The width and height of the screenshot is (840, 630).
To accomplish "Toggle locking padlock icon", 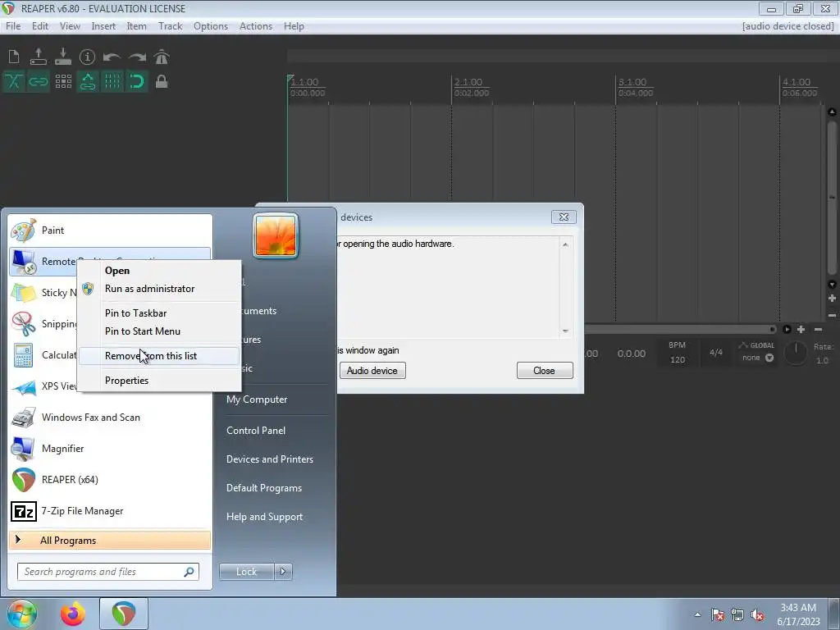I will (162, 81).
